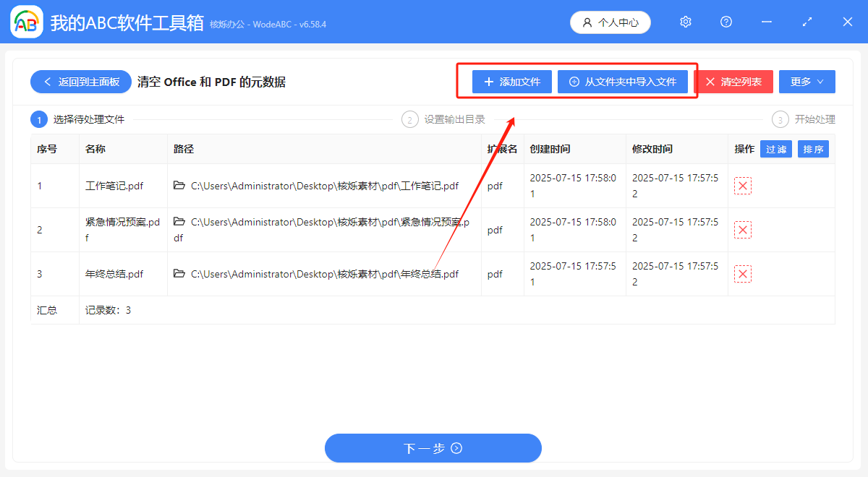Click the path of 年终总结.pdf
Image resolution: width=868 pixels, height=477 pixels.
pos(325,274)
